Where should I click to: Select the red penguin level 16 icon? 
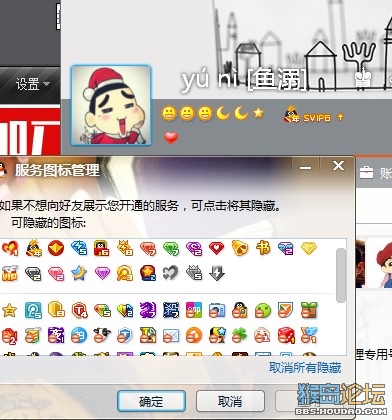(x=102, y=248)
